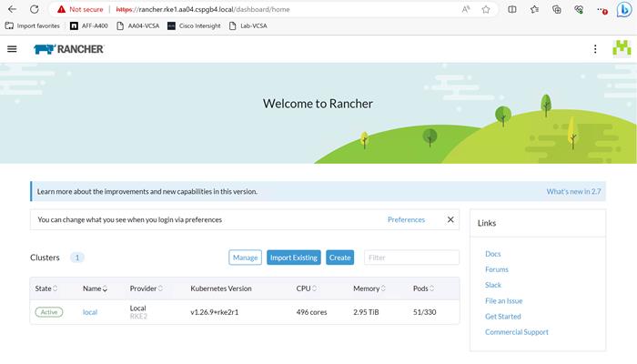The width and height of the screenshot is (637, 364).
Task: Reload the page with the refresh icon
Action: pos(35,9)
